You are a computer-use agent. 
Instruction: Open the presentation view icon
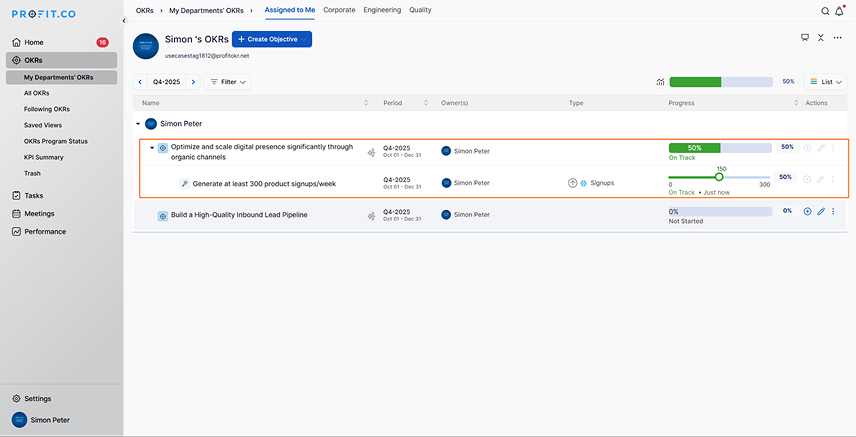[x=805, y=38]
